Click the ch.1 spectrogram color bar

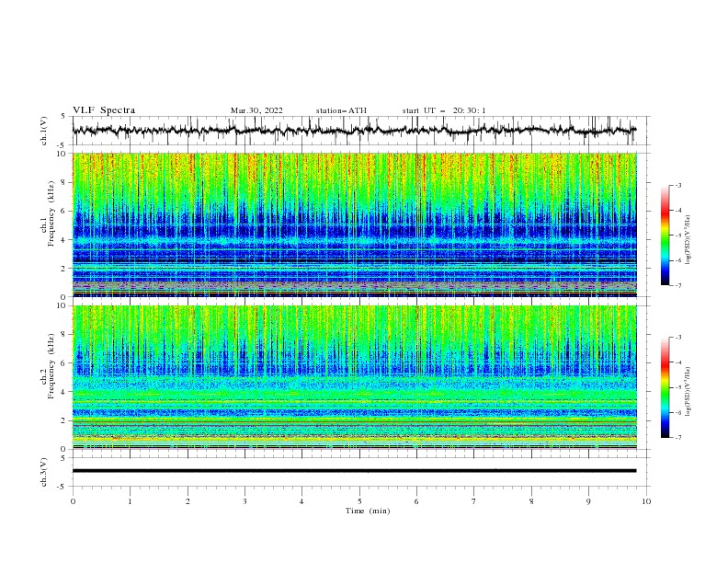click(x=665, y=235)
